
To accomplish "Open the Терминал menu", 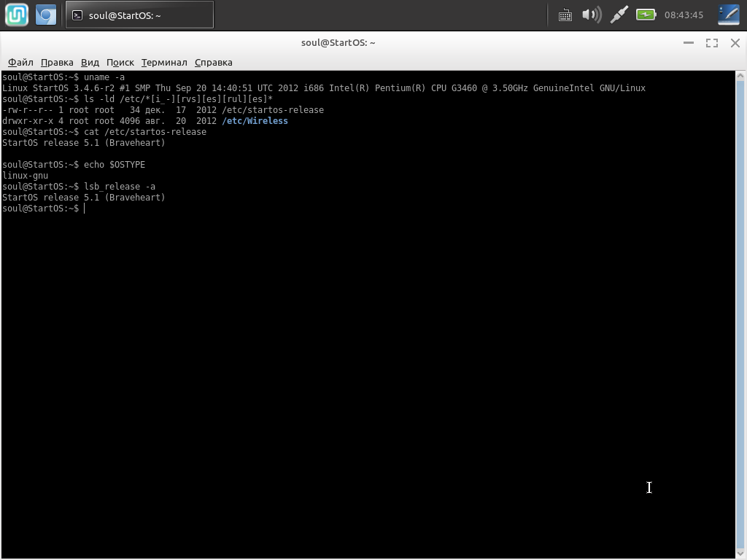I will (x=164, y=63).
